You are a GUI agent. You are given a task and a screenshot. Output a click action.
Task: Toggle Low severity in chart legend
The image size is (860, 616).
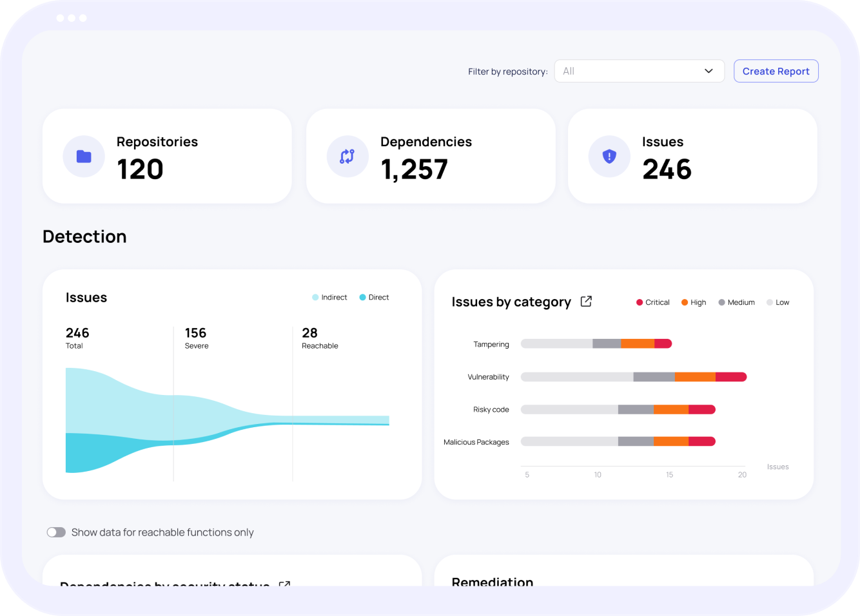pos(777,302)
